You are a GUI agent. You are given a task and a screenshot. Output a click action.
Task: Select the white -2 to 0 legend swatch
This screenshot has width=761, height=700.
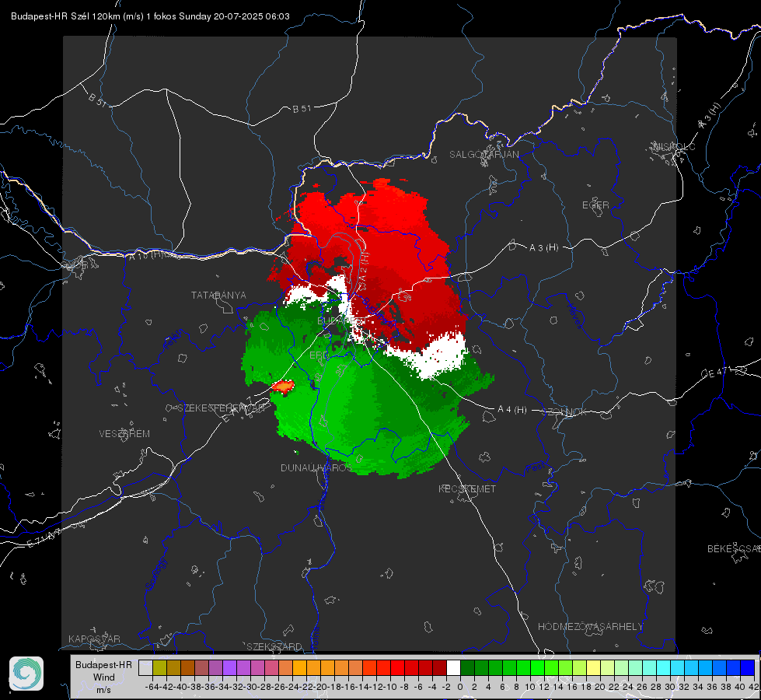pos(453,668)
